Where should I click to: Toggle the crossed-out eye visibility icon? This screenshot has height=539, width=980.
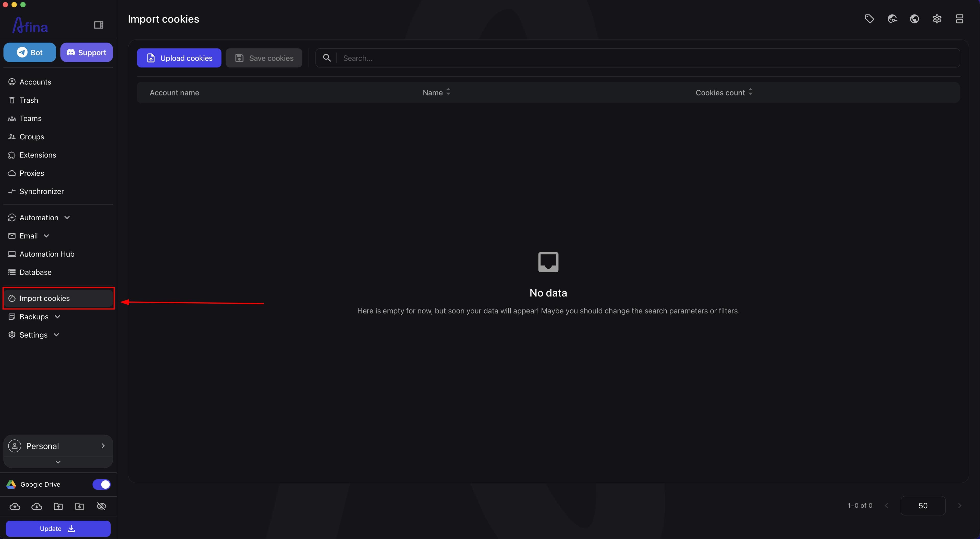(102, 506)
